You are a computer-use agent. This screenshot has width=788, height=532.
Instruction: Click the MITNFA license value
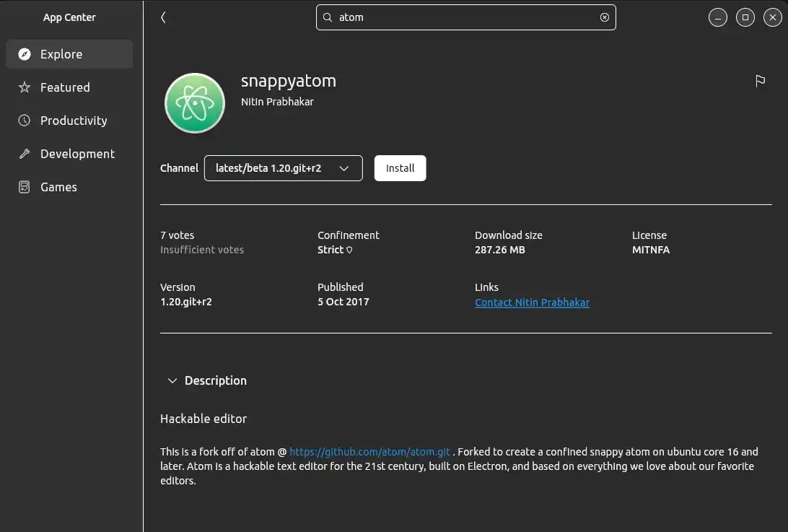(651, 250)
